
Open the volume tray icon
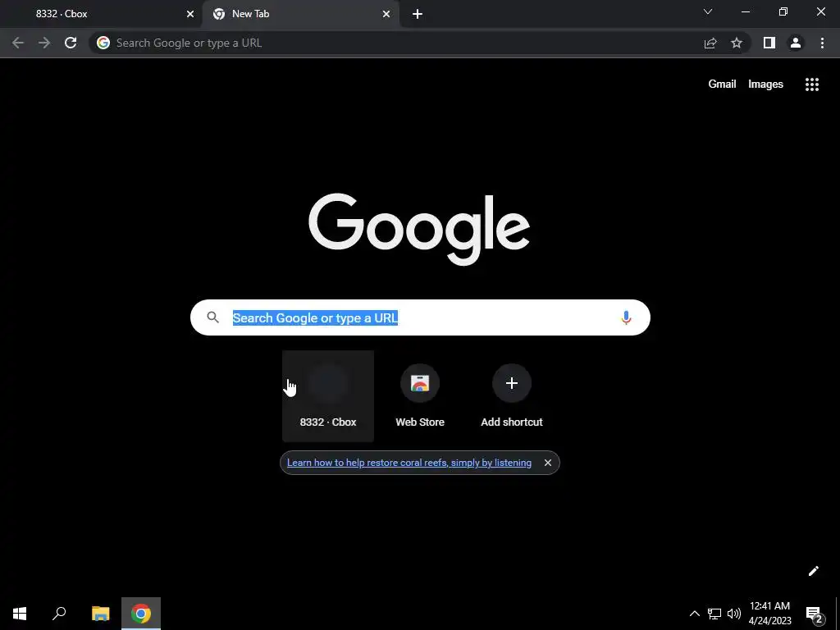734,614
